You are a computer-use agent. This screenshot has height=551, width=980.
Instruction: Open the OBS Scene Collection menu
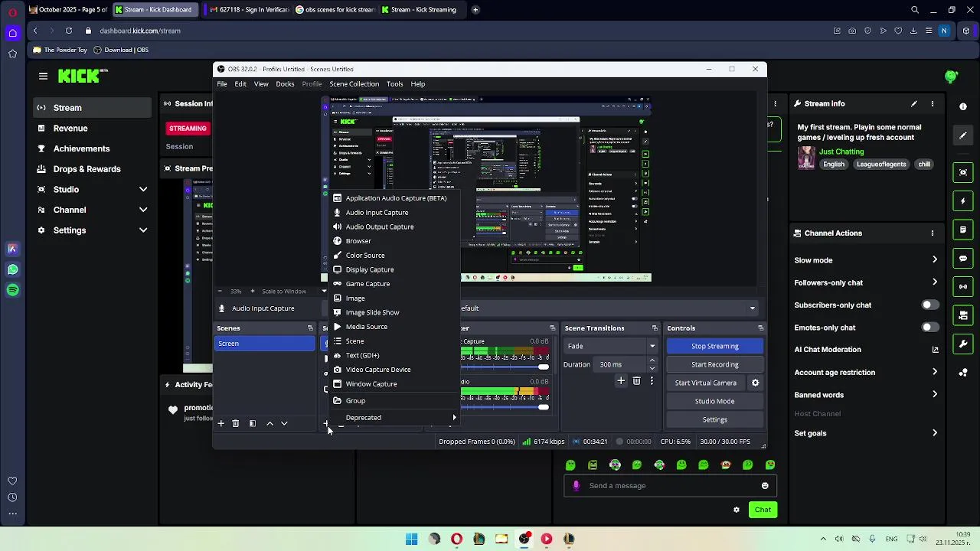[354, 84]
